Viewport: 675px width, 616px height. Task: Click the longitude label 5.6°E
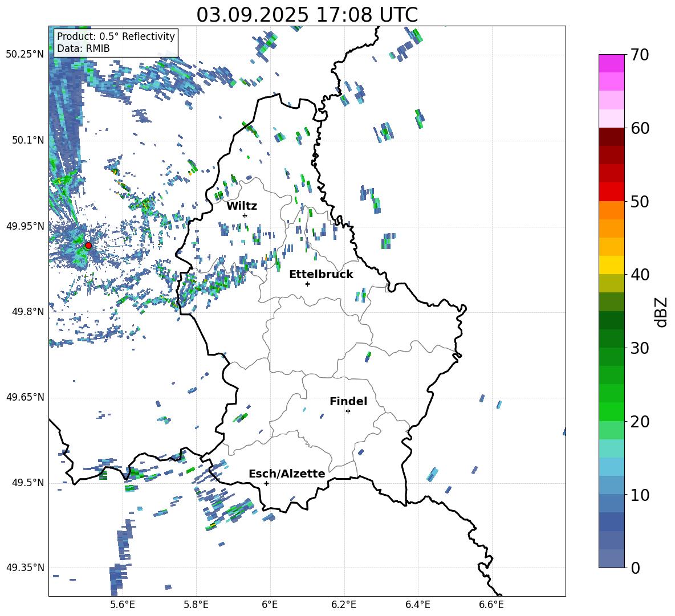pyautogui.click(x=123, y=605)
